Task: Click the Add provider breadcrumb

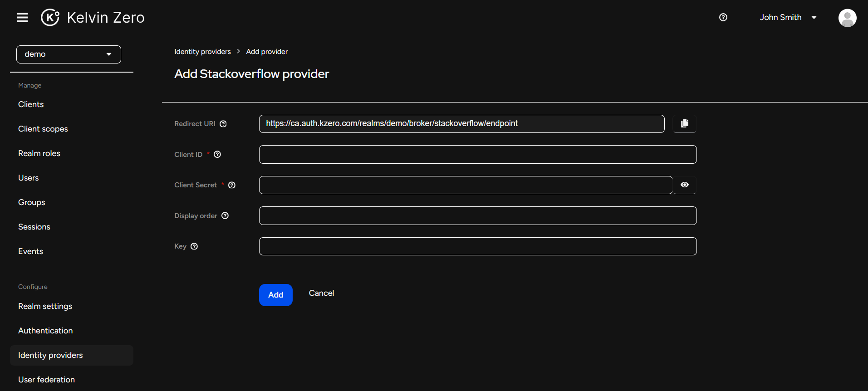Action: [x=267, y=52]
